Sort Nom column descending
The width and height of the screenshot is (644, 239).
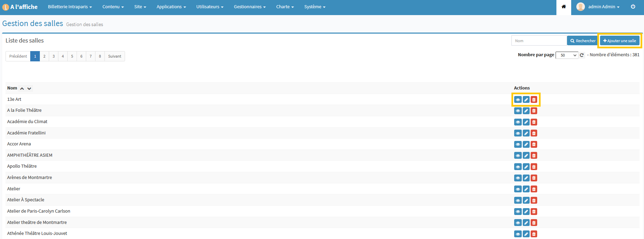(x=30, y=88)
